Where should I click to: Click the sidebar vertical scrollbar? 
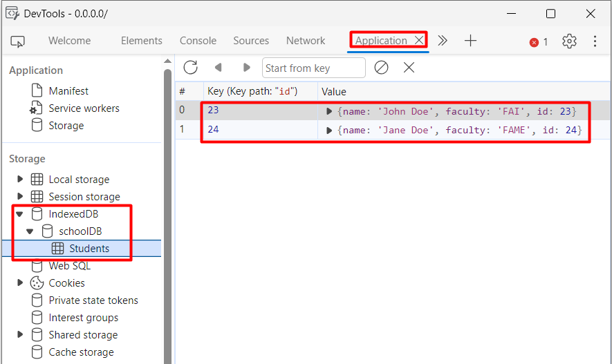click(x=167, y=216)
